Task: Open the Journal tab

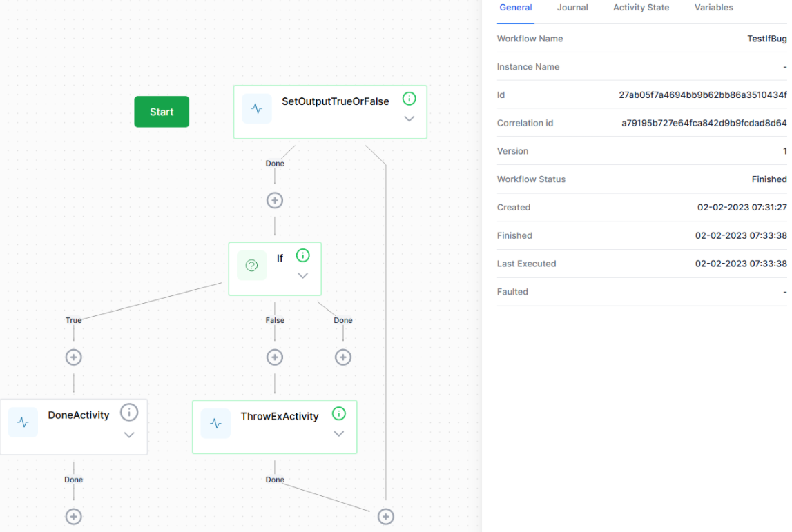Action: tap(572, 8)
